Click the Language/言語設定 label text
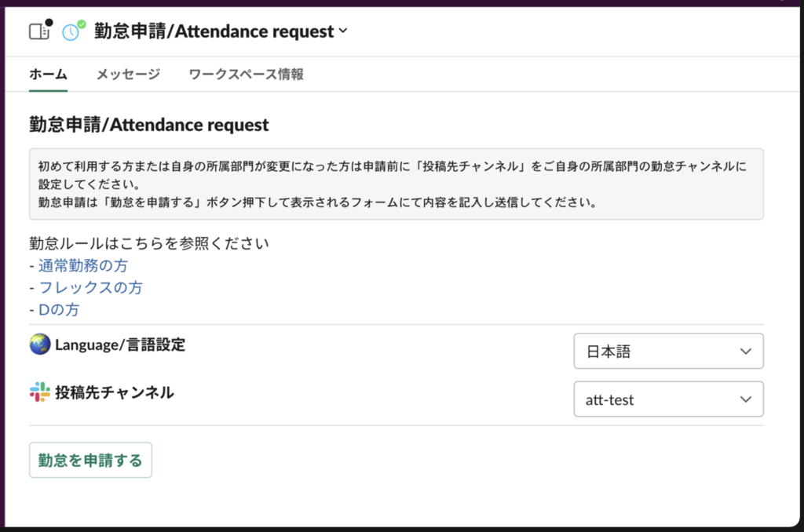 tap(120, 345)
